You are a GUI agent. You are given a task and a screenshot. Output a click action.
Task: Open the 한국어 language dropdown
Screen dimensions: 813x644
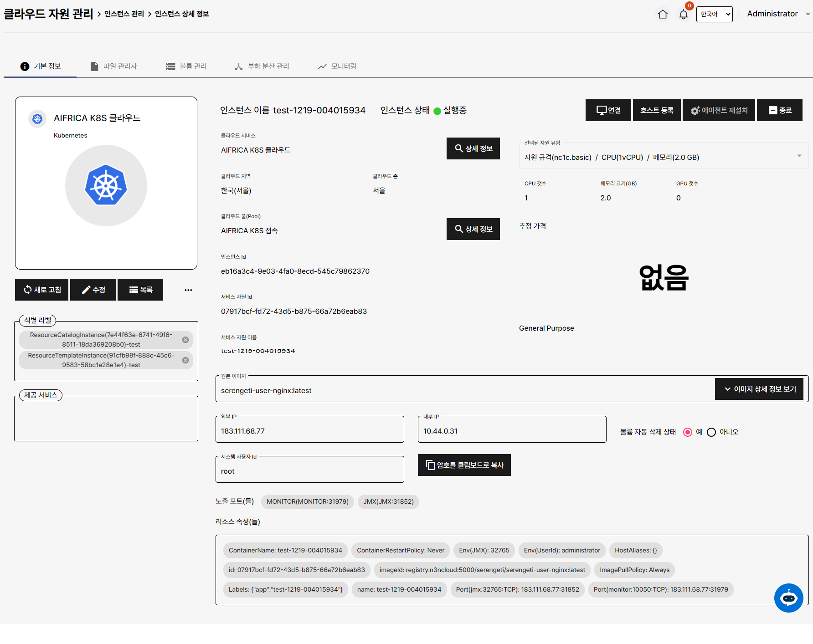coord(714,14)
